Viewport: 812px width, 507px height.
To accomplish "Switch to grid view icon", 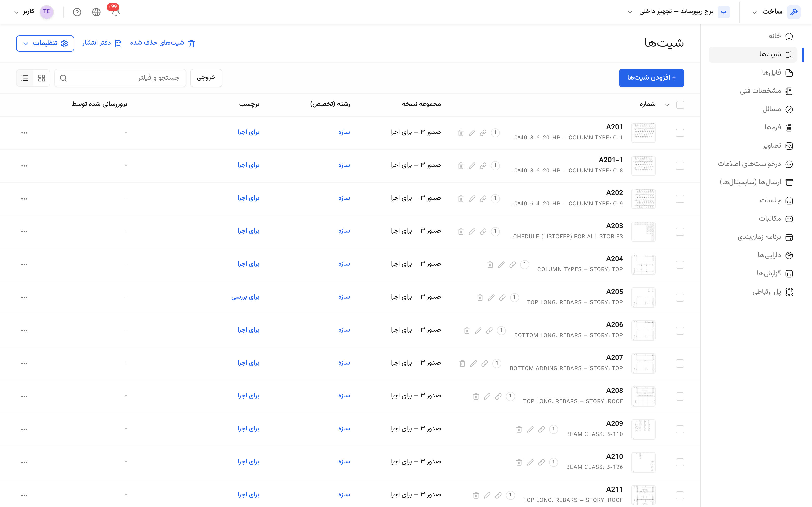I will pos(42,78).
